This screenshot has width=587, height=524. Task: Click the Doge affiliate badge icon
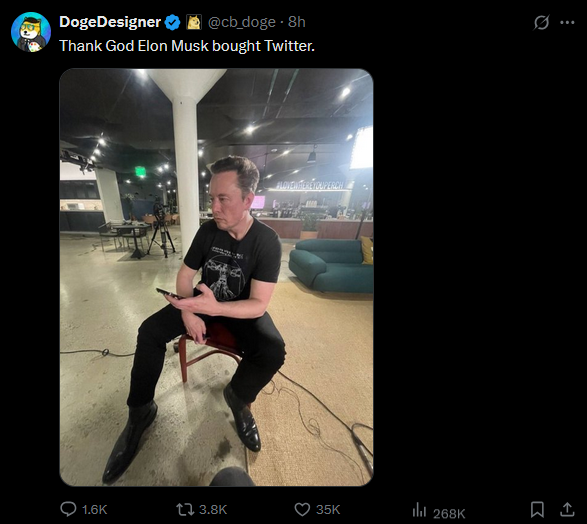click(x=194, y=22)
